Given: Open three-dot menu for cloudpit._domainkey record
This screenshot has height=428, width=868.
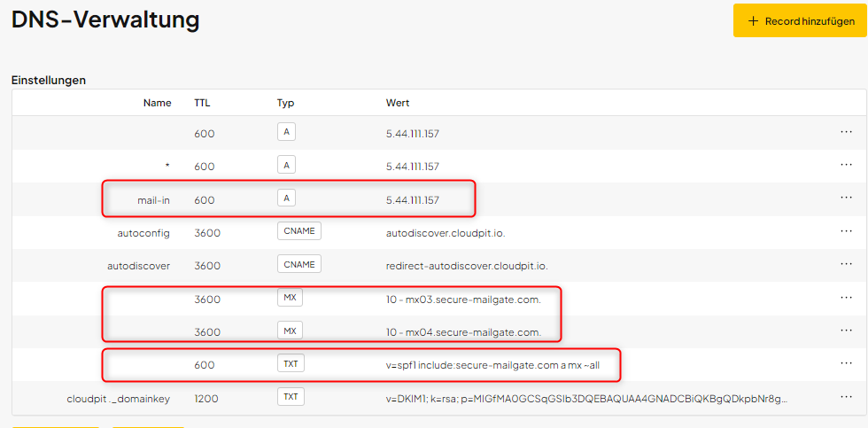Looking at the screenshot, I should 846,397.
